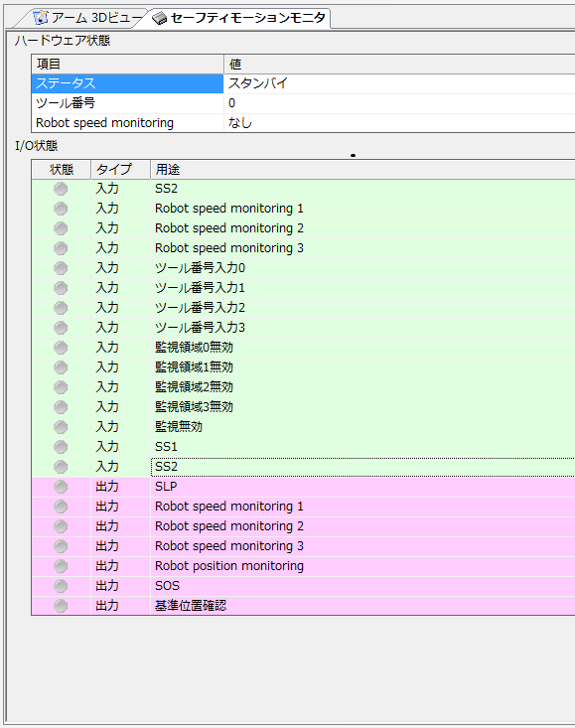The width and height of the screenshot is (575, 728).
Task: Select the ツール番号 row
Action: (303, 103)
